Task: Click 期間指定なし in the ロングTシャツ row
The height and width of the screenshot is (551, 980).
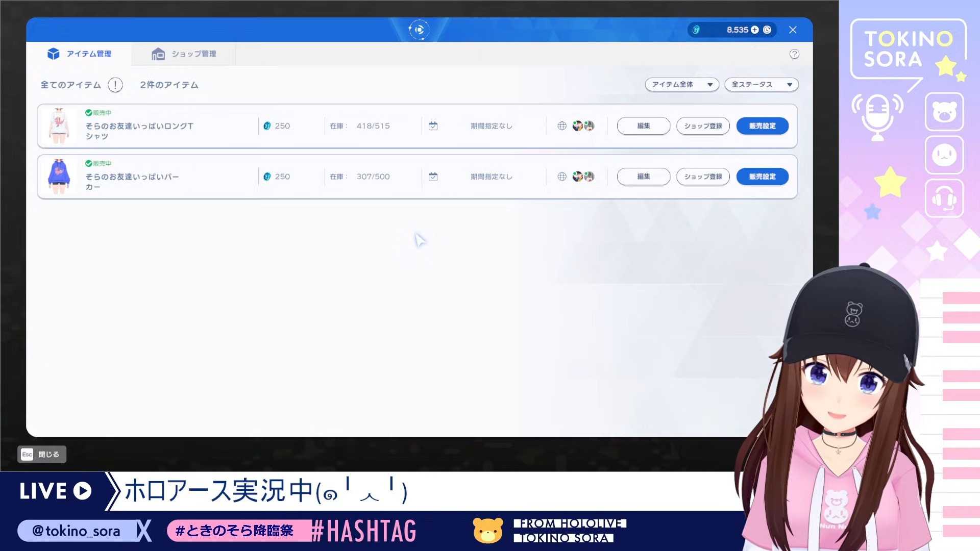Action: [492, 126]
